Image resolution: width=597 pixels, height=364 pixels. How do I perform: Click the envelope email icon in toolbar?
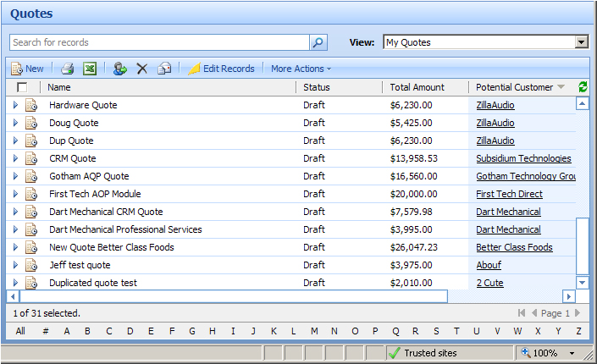click(x=165, y=69)
